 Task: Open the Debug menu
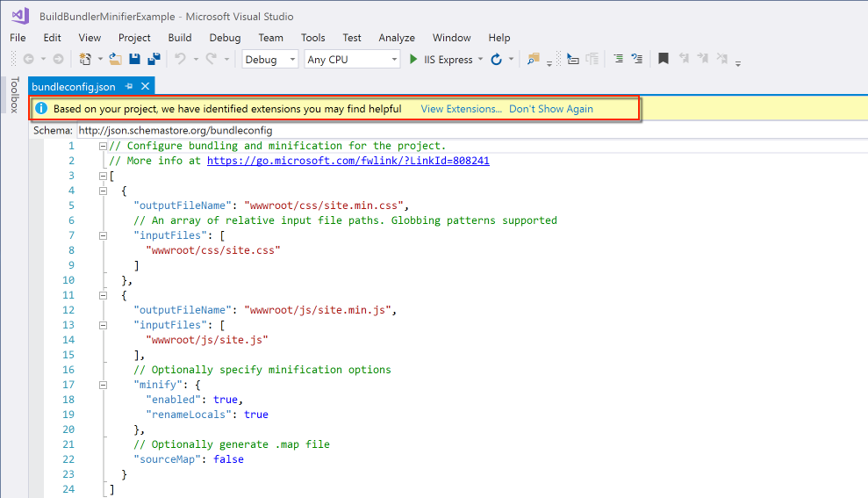click(225, 38)
